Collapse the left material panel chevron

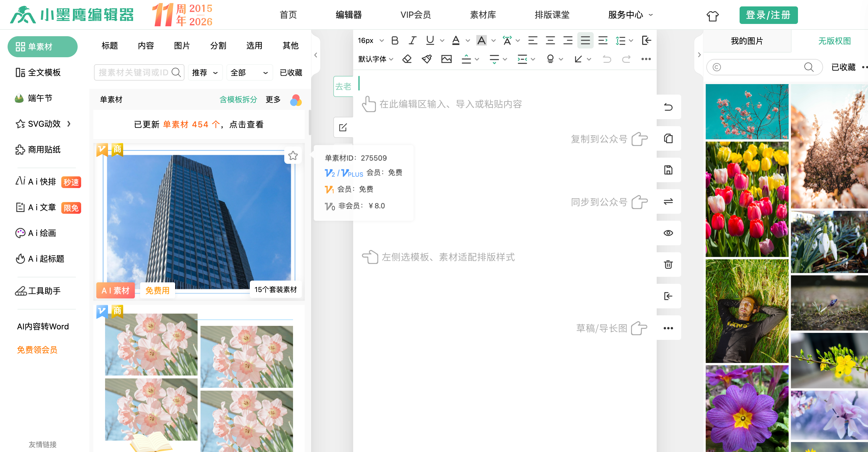316,55
